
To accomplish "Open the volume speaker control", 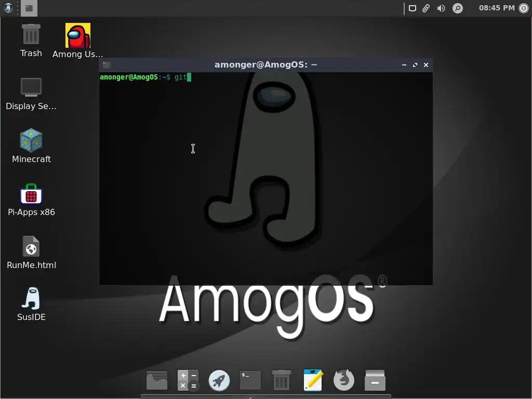I will tap(441, 8).
